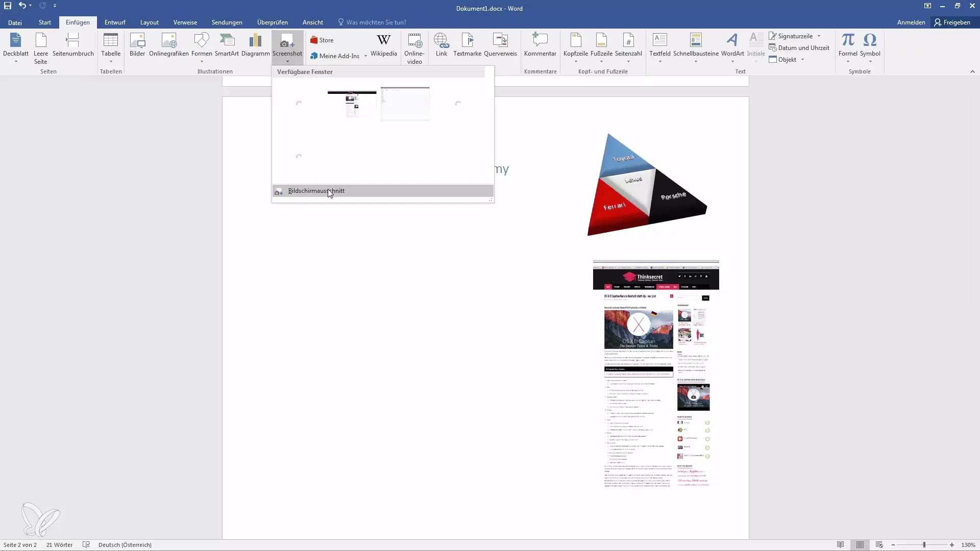Switch to web layout view in status bar
The image size is (980, 551).
tap(879, 545)
